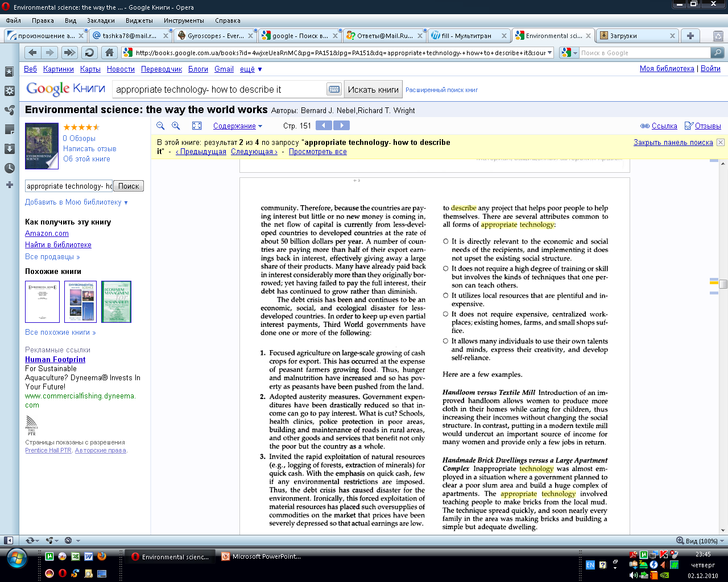This screenshot has height=582, width=728.
Task: Click the Environmental Science book cover thumbnail
Action: click(x=42, y=146)
